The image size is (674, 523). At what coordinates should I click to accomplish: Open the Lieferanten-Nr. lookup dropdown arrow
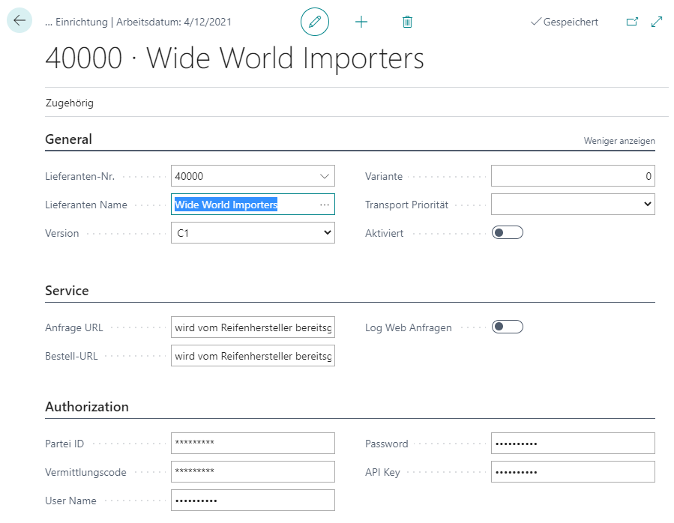325,176
